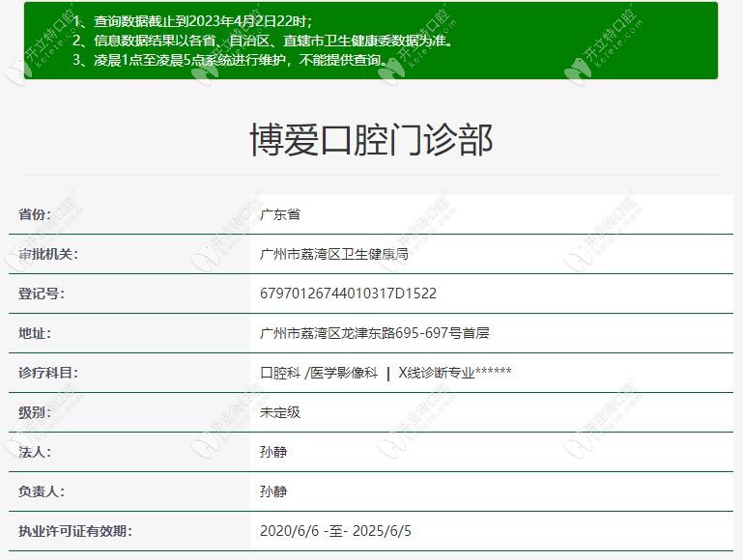Click address 广州市荔湾区龙津东路695-697号首层

(374, 333)
